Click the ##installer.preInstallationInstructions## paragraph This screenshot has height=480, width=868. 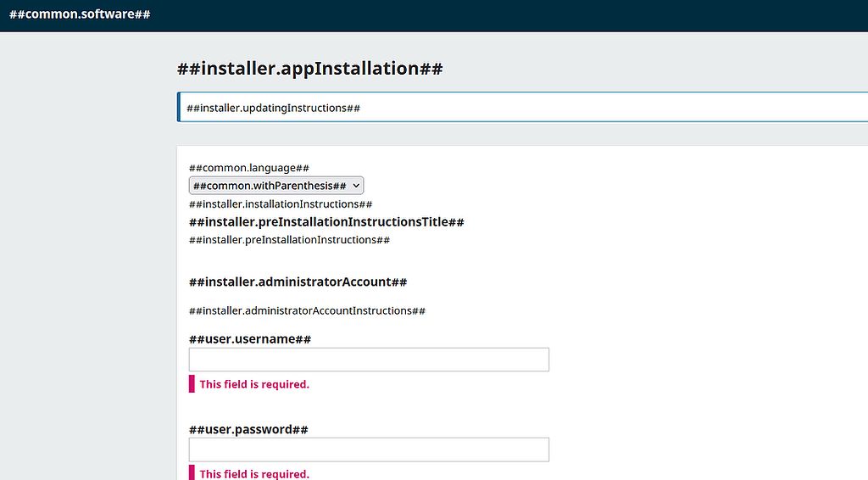coord(290,240)
